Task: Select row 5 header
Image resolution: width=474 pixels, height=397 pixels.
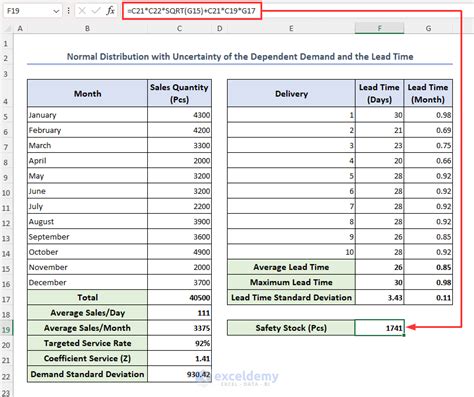Action: pos(6,117)
